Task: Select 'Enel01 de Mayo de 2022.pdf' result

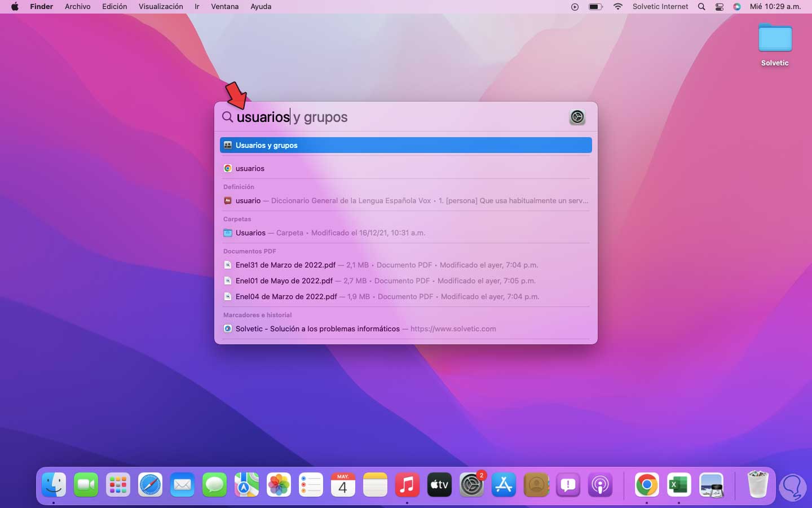Action: (x=406, y=281)
